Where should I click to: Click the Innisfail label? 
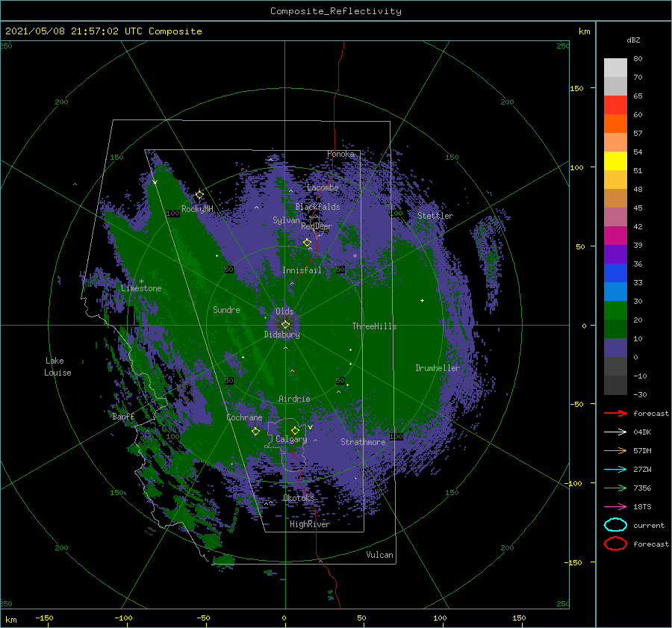302,270
